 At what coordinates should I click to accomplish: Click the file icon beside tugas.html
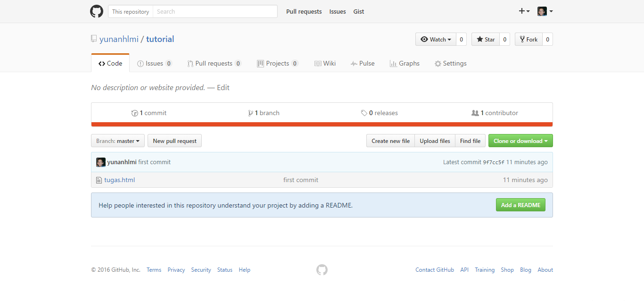point(99,180)
